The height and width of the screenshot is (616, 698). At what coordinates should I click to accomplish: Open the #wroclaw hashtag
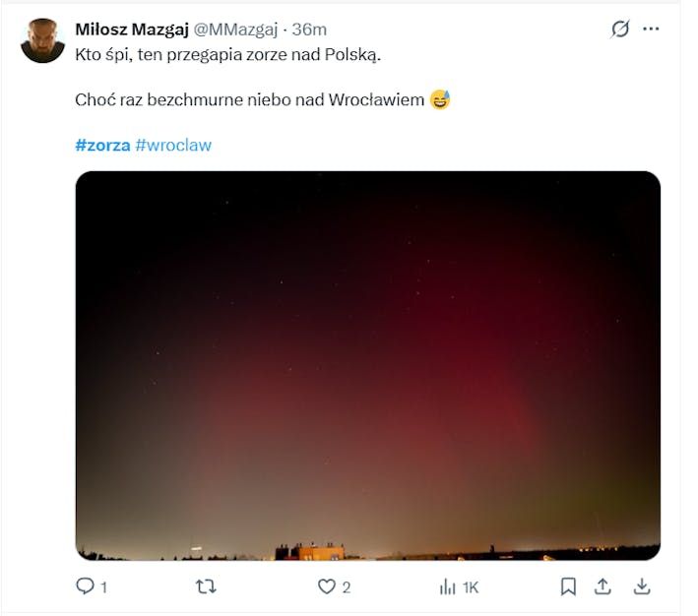pyautogui.click(x=173, y=146)
